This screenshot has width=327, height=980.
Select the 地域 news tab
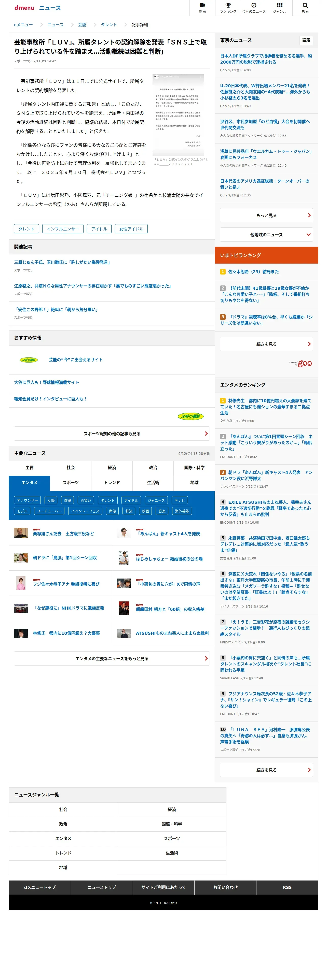pyautogui.click(x=194, y=483)
